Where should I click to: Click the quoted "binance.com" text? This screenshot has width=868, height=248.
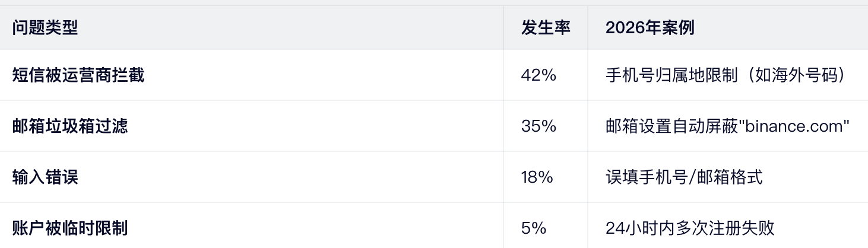pos(793,126)
